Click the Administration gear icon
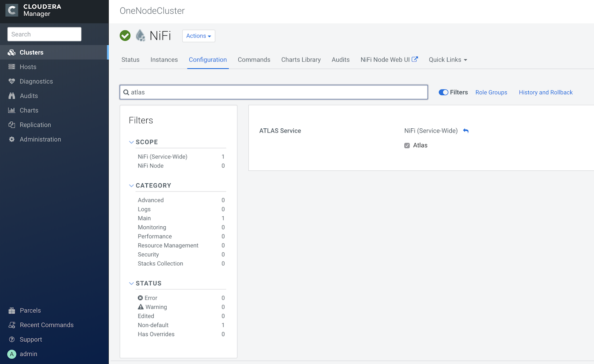Image resolution: width=594 pixels, height=364 pixels. point(12,139)
